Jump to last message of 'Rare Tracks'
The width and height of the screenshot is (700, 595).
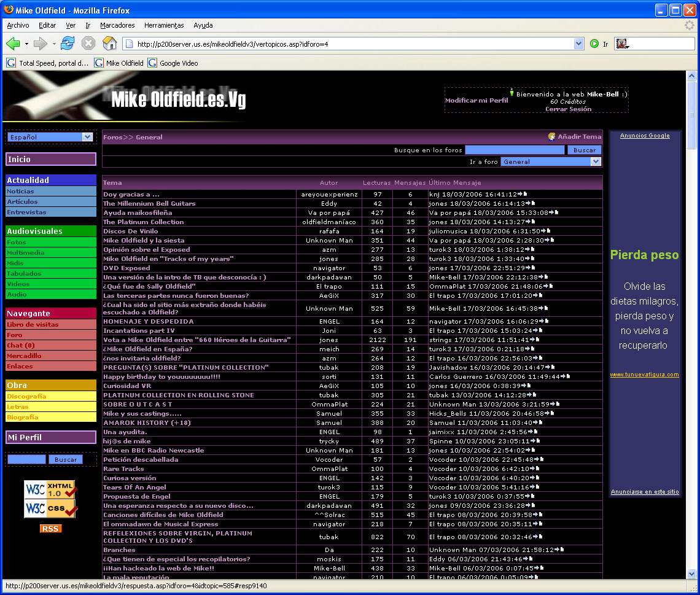(x=534, y=469)
